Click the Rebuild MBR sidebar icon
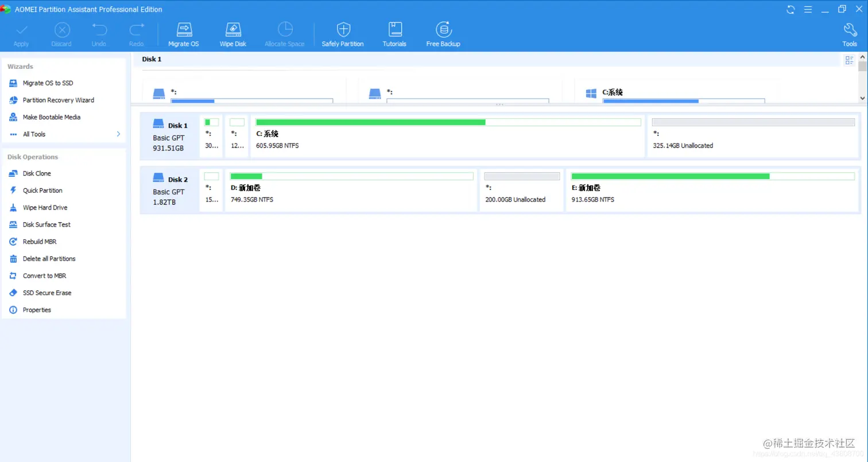868x462 pixels. coord(13,242)
